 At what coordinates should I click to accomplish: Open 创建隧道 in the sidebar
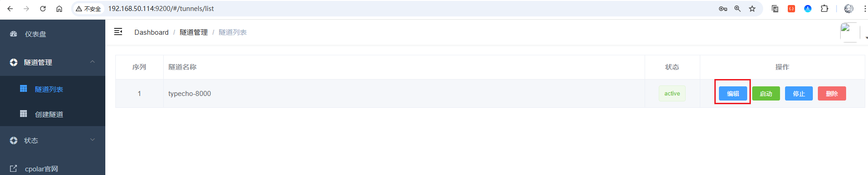click(x=52, y=114)
